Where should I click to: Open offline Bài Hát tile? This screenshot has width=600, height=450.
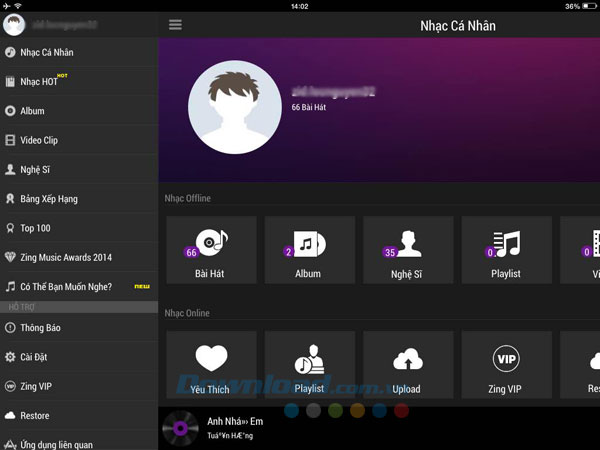coord(211,250)
